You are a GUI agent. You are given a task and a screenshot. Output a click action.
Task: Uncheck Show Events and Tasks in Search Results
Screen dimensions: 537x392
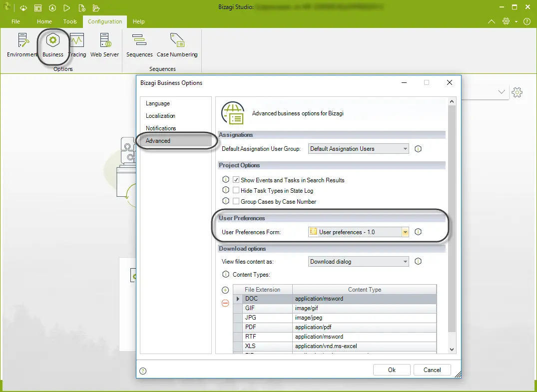point(236,180)
